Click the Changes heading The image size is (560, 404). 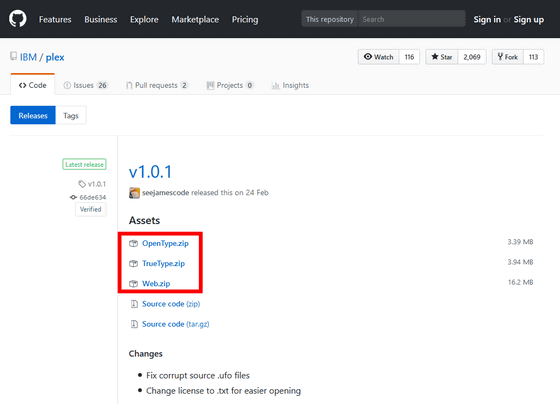145,354
